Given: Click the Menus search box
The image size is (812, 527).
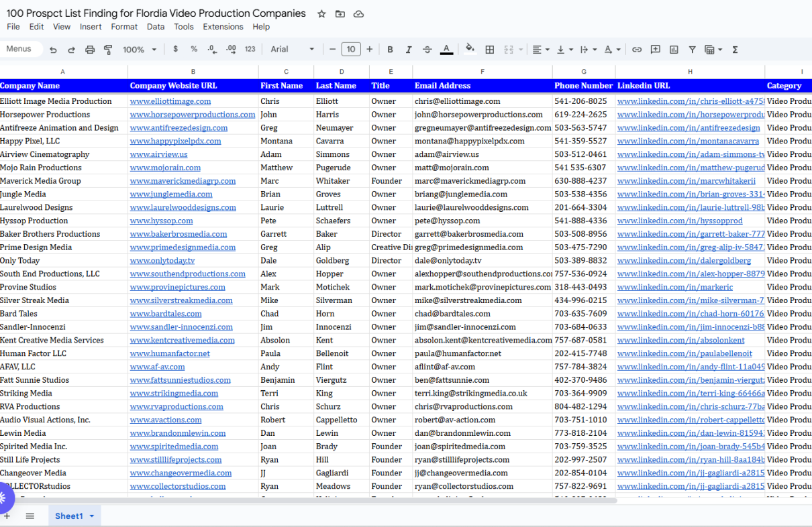Looking at the screenshot, I should (20, 49).
